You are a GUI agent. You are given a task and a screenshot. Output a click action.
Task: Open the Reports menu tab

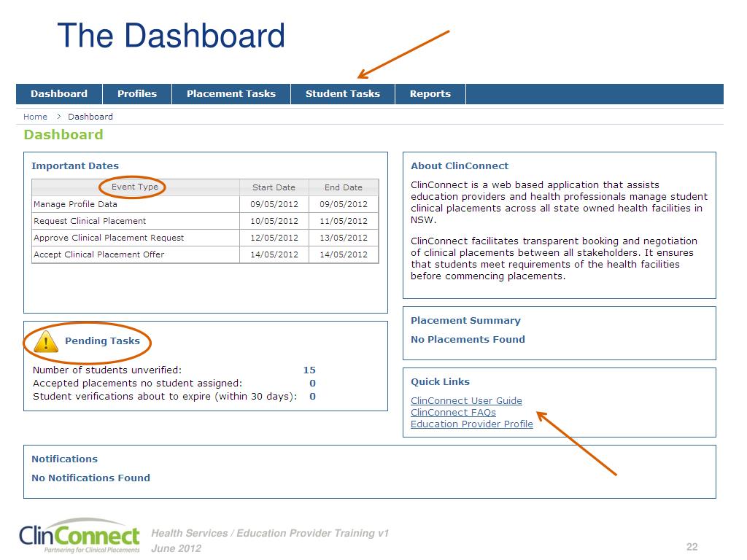[430, 94]
